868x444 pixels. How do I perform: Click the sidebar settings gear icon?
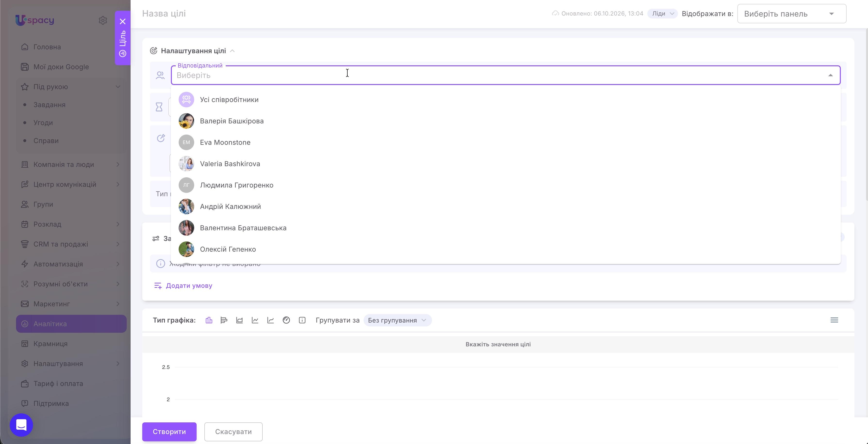tap(103, 20)
